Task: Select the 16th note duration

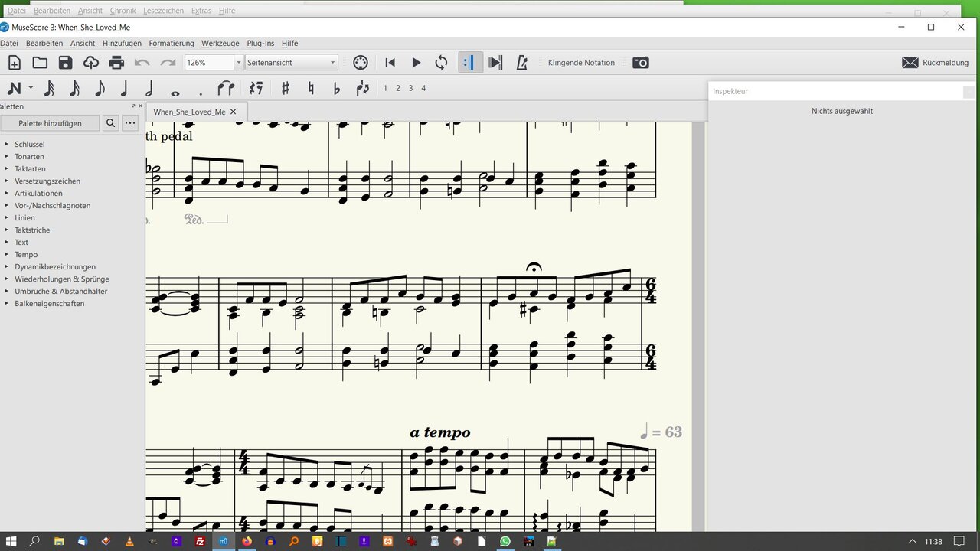Action: 74,88
